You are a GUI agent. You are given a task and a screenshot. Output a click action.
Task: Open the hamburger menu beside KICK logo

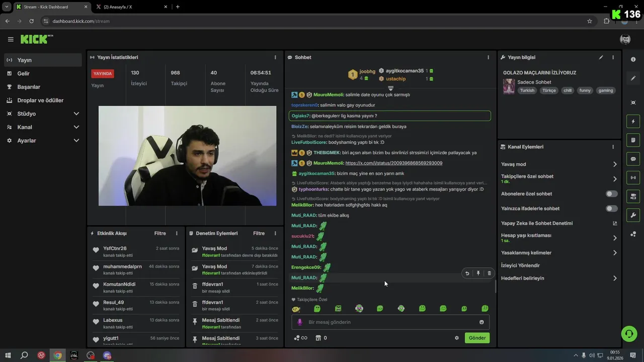click(x=11, y=39)
